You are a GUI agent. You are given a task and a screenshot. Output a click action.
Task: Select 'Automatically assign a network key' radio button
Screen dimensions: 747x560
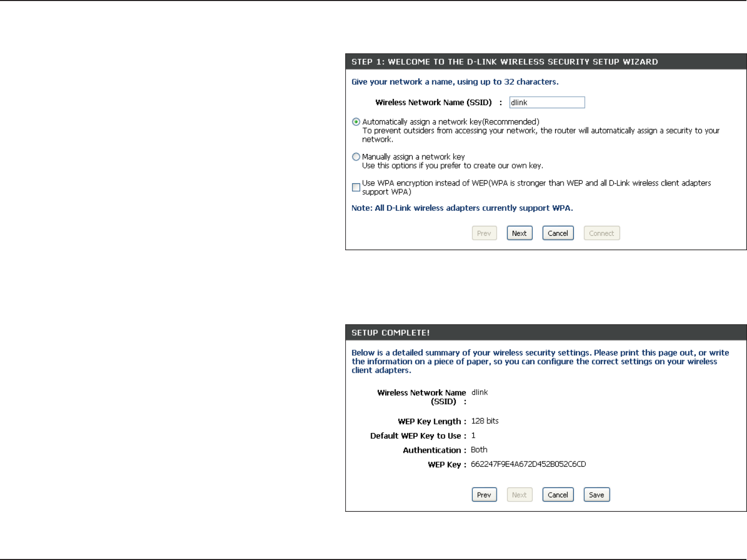pyautogui.click(x=356, y=122)
